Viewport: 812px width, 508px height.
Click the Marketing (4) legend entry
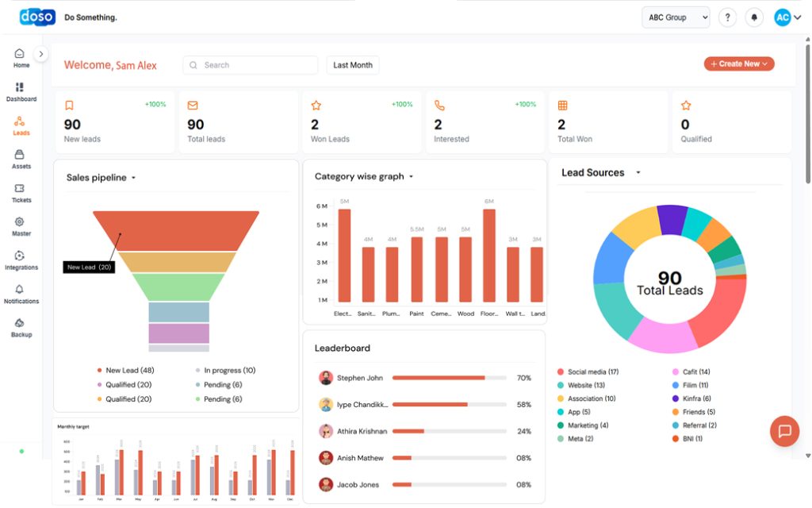tap(583, 425)
